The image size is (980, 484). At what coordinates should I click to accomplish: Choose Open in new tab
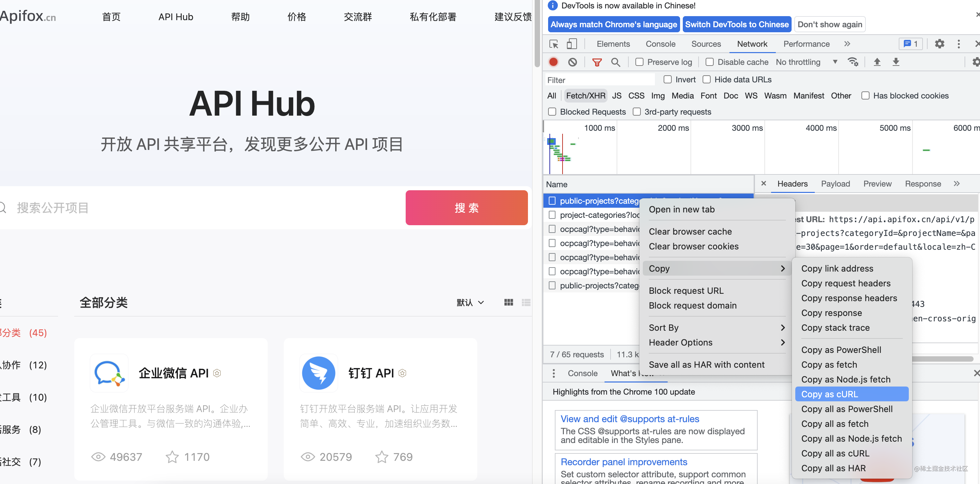(717, 209)
